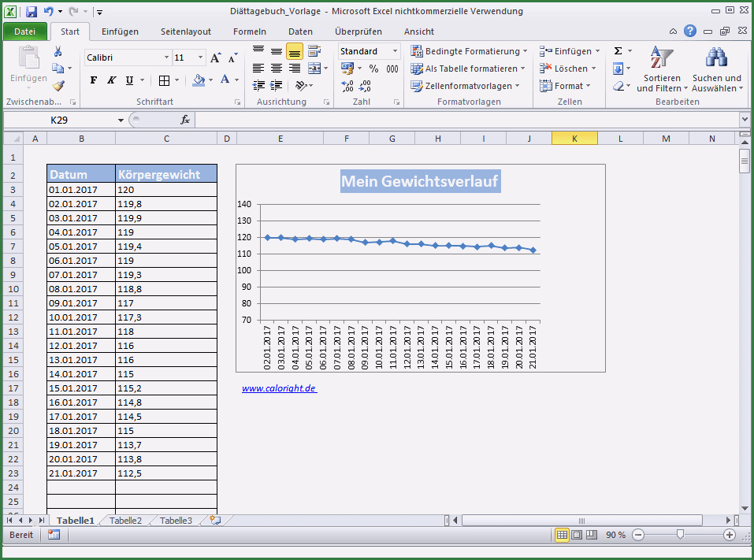The width and height of the screenshot is (754, 560).
Task: Switch to the Tabelle2 sheet tab
Action: coord(125,521)
